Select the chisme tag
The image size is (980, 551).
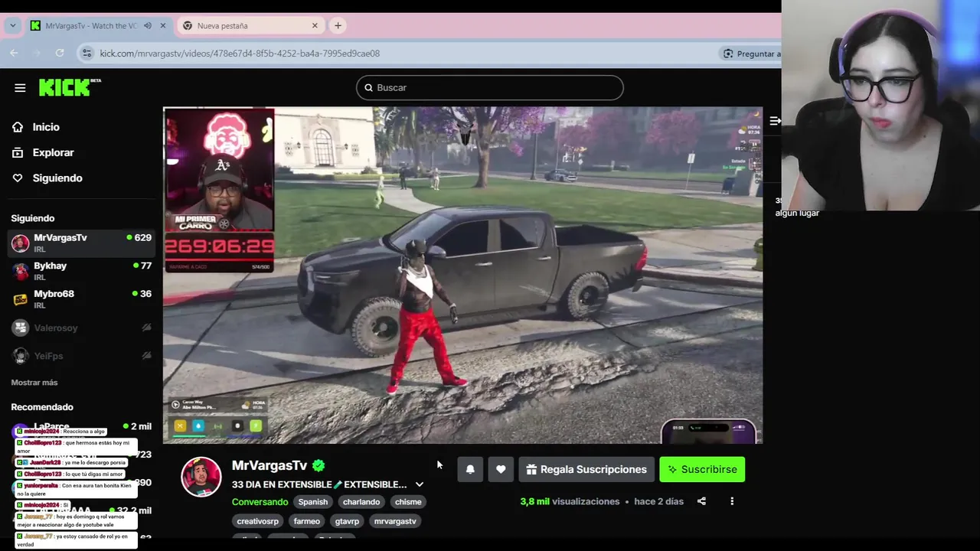coord(408,502)
